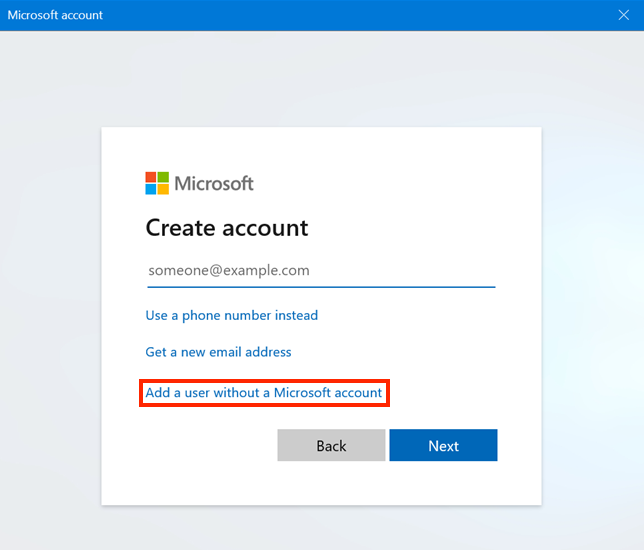Continue with the blue Next button
The image size is (644, 550).
(443, 445)
